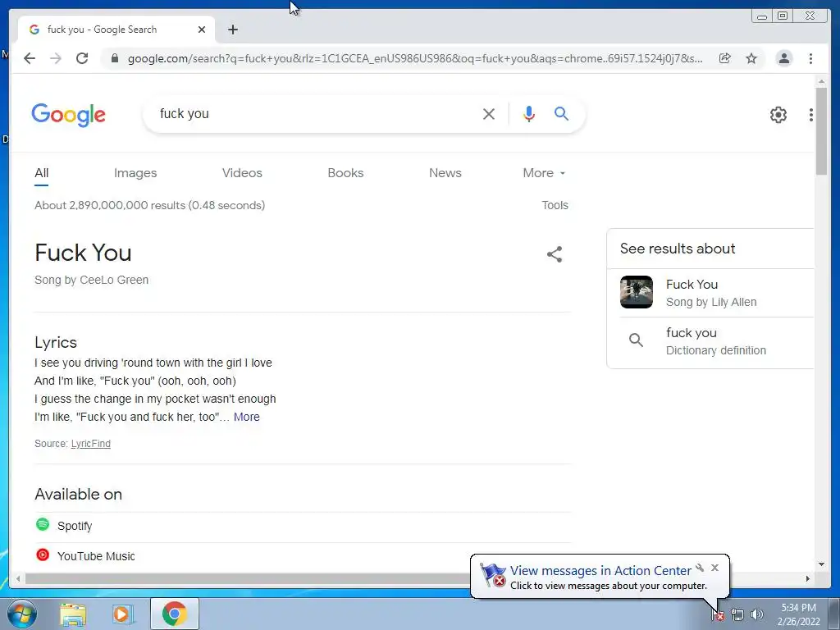The image size is (840, 630).
Task: Open 'fuck you Dictionary definition' result
Action: (x=716, y=341)
